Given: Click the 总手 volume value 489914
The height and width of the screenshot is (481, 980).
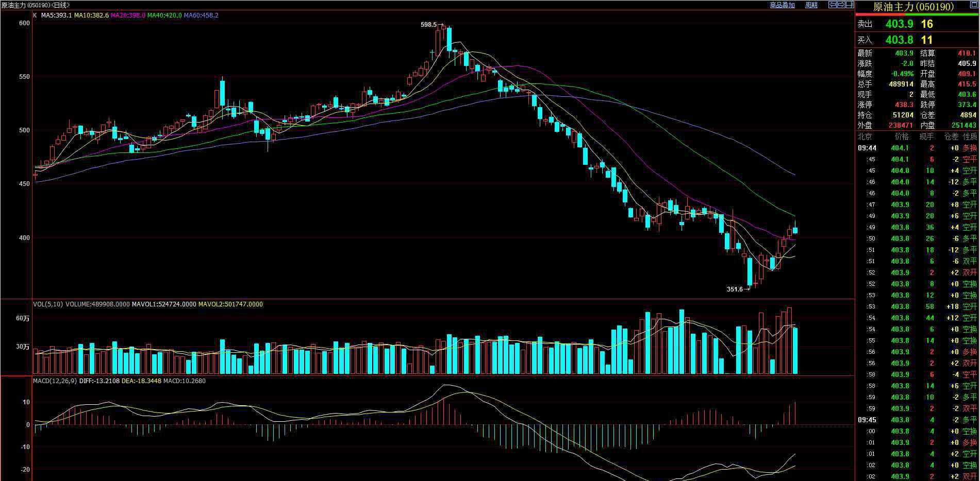Looking at the screenshot, I should (x=900, y=84).
